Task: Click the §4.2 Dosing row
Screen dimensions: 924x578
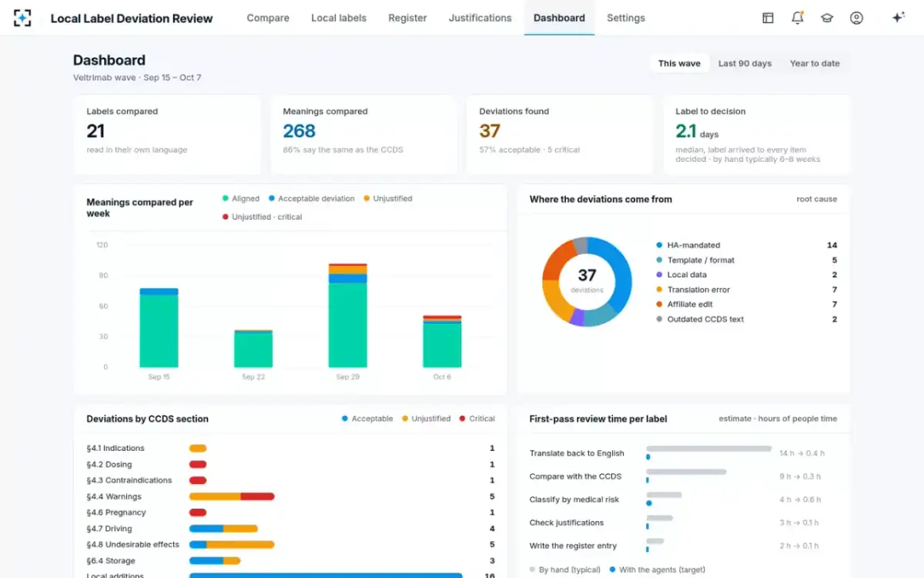Action: (x=290, y=464)
